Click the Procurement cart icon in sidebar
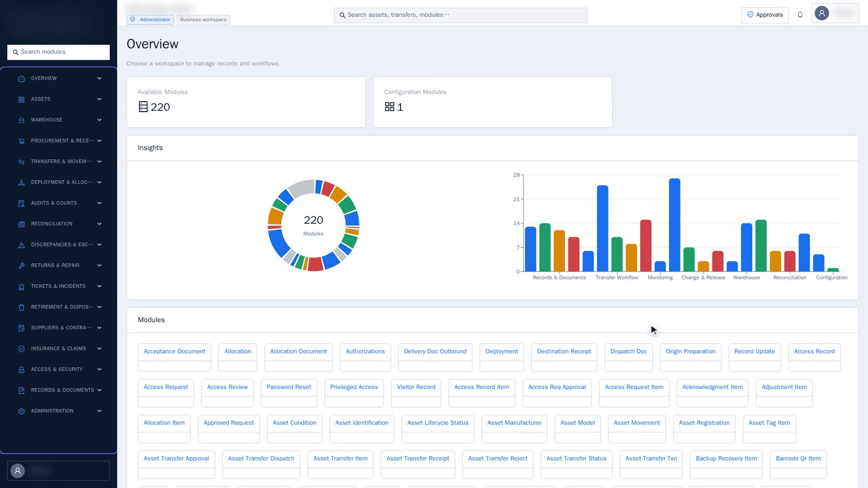This screenshot has width=868, height=488. pos(21,141)
